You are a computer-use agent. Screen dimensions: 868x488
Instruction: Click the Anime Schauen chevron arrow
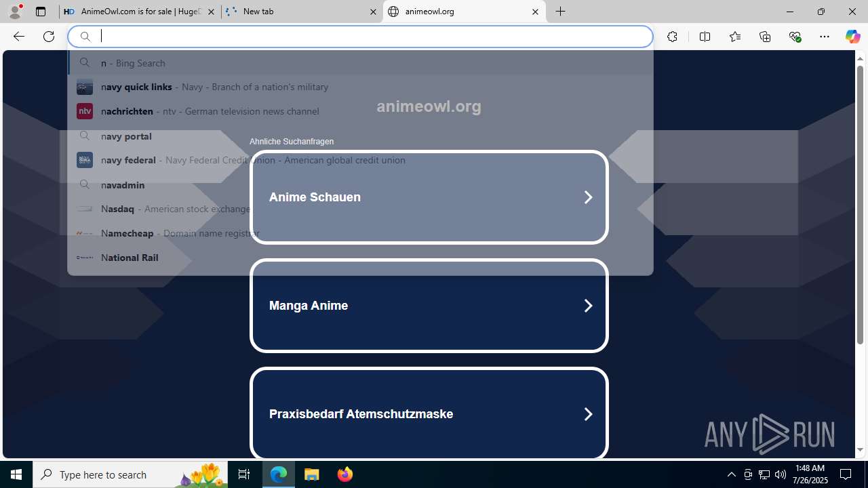pyautogui.click(x=588, y=197)
